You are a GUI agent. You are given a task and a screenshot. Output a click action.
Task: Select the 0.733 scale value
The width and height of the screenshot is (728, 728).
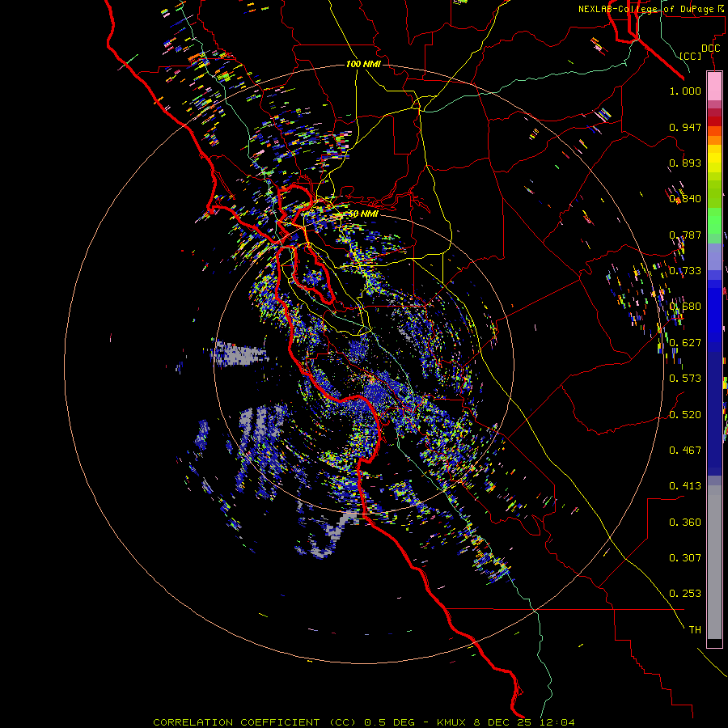click(x=685, y=271)
